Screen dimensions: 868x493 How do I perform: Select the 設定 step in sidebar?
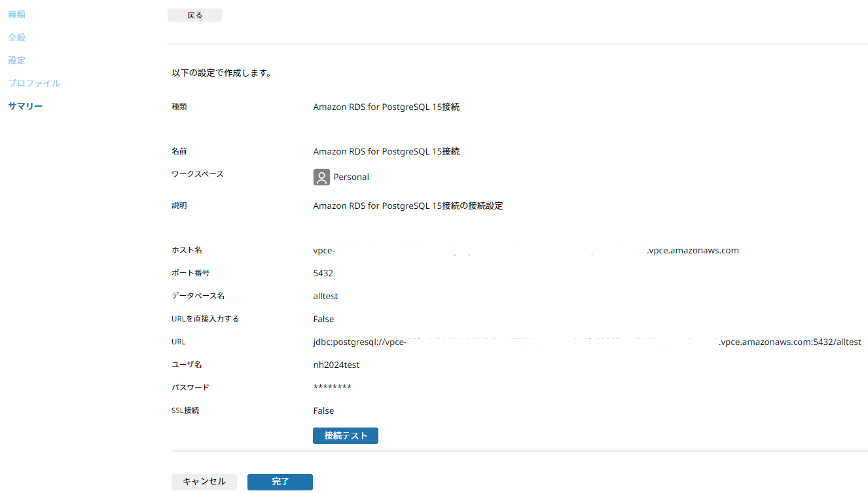point(17,60)
